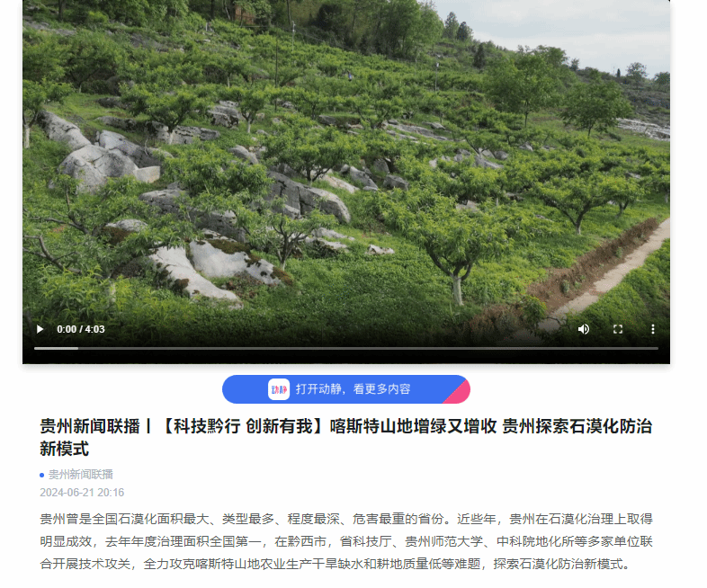Viewport: 707px width, 588px height.
Task: Click the buffered start of the progress bar
Action: pos(56,348)
